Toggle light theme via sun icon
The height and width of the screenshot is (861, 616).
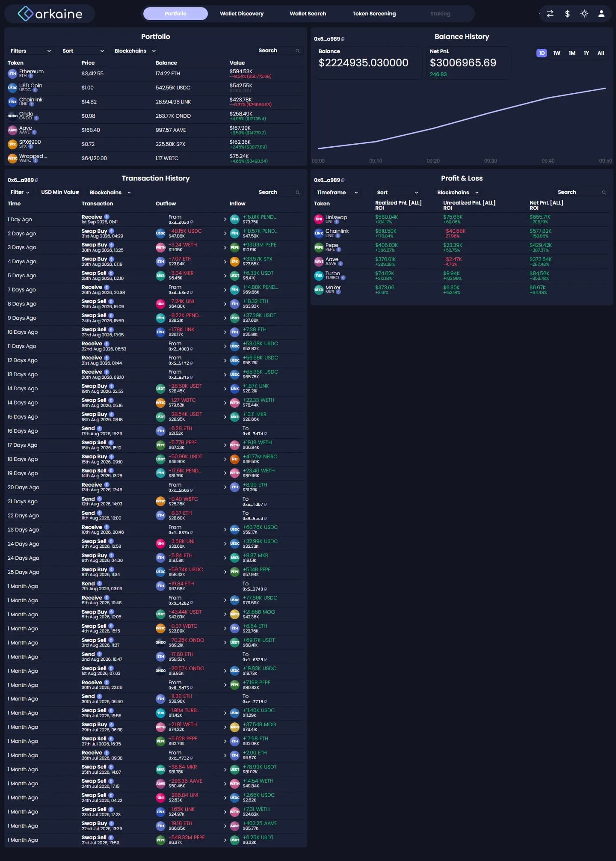[x=584, y=14]
